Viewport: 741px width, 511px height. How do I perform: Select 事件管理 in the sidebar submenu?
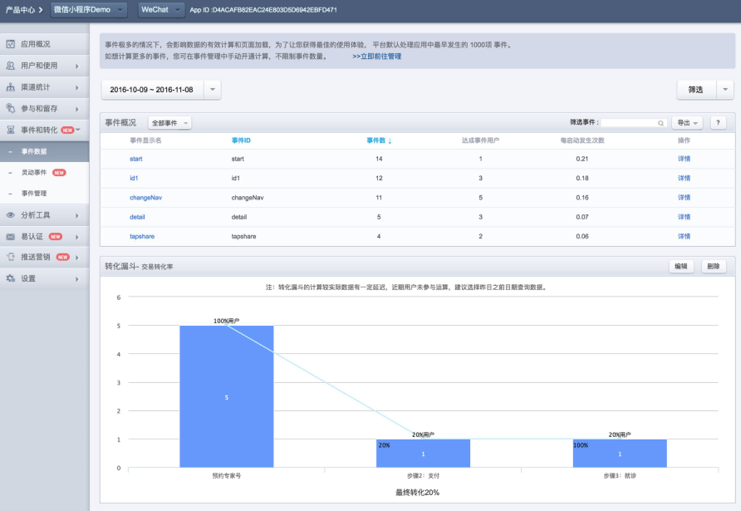click(x=34, y=193)
